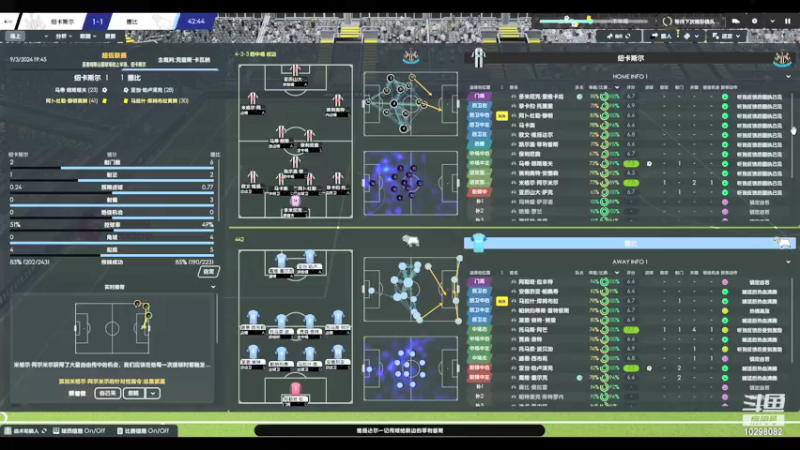The width and height of the screenshot is (800, 450).
Task: Click the fourth match menu item
Action: [110, 36]
